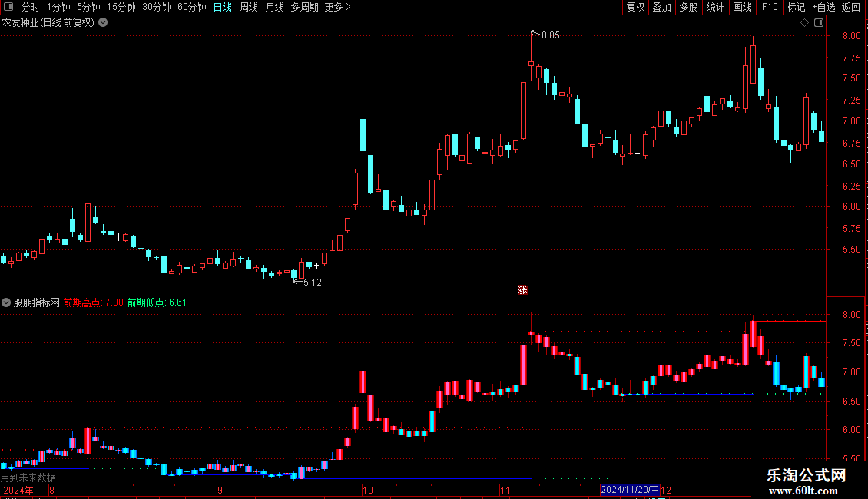The image size is (868, 499).
Task: Open 多股 multi-stock view
Action: [x=688, y=7]
